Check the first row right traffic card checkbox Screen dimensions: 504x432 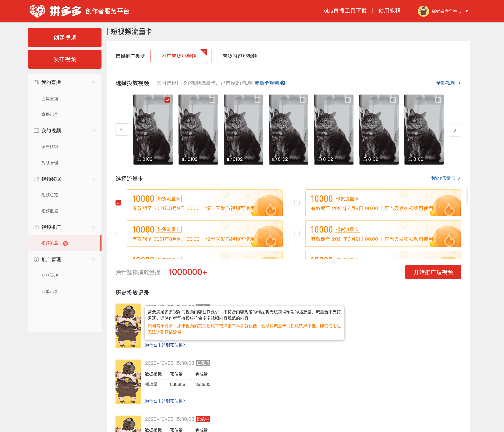click(297, 203)
